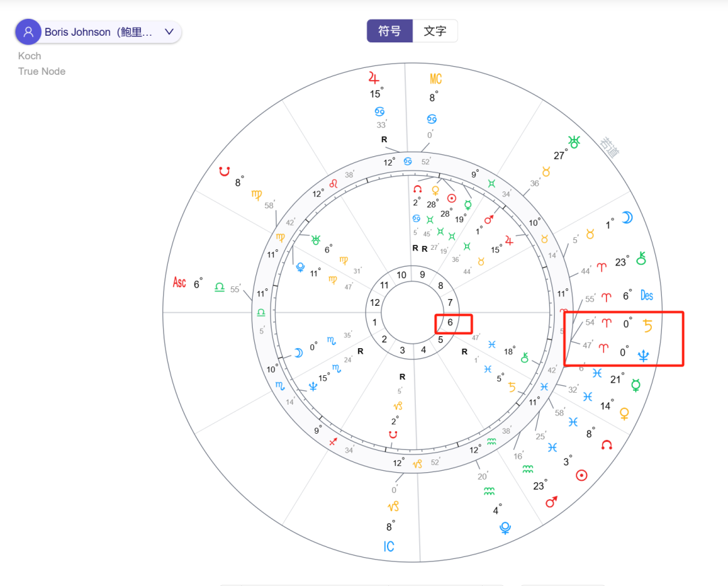Click the True Node label
Viewport: 728px width, 586px height.
pos(42,71)
